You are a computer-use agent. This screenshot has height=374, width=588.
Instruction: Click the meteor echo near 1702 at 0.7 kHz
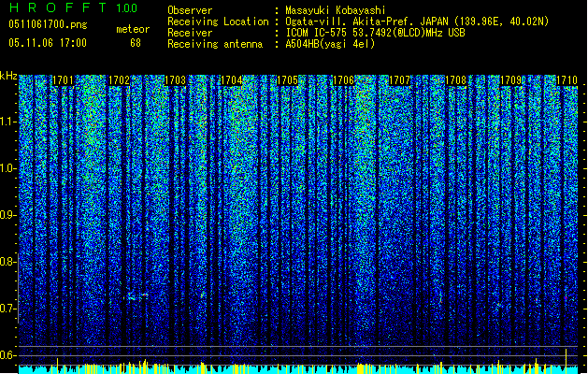click(136, 296)
